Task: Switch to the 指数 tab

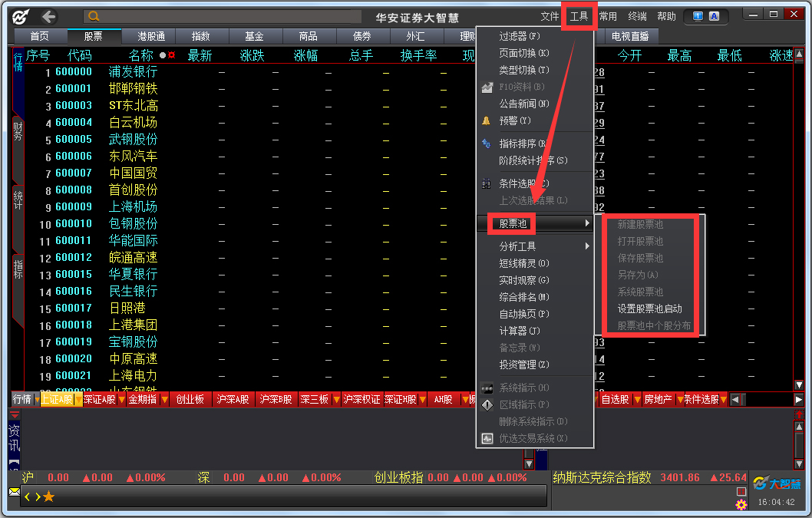Action: pyautogui.click(x=200, y=36)
